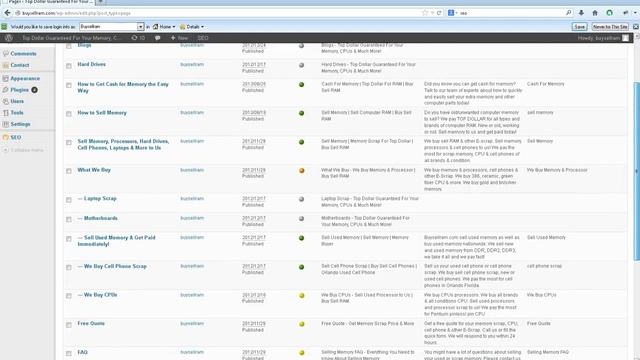Check the How to Get Cash for Memory checkbox
Image resolution: width=640 pixels, height=360 pixels.
tap(69, 85)
